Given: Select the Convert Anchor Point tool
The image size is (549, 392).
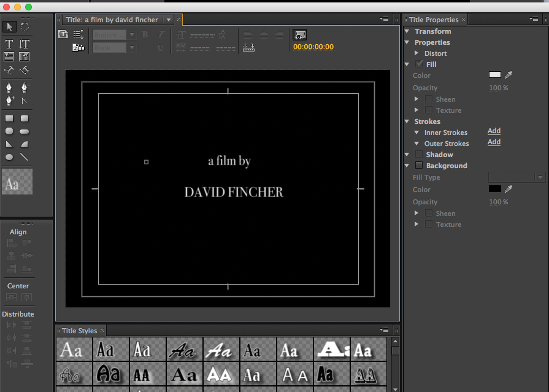Looking at the screenshot, I should tap(24, 101).
